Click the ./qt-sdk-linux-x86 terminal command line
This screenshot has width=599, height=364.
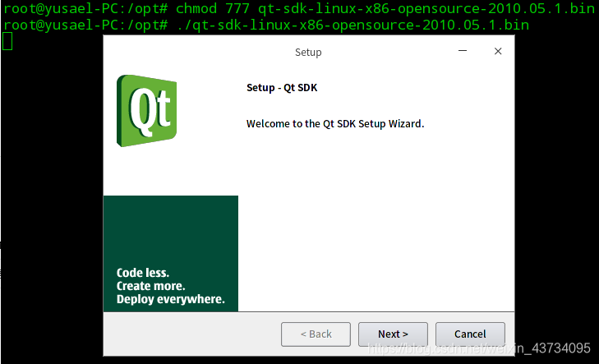[x=266, y=25]
